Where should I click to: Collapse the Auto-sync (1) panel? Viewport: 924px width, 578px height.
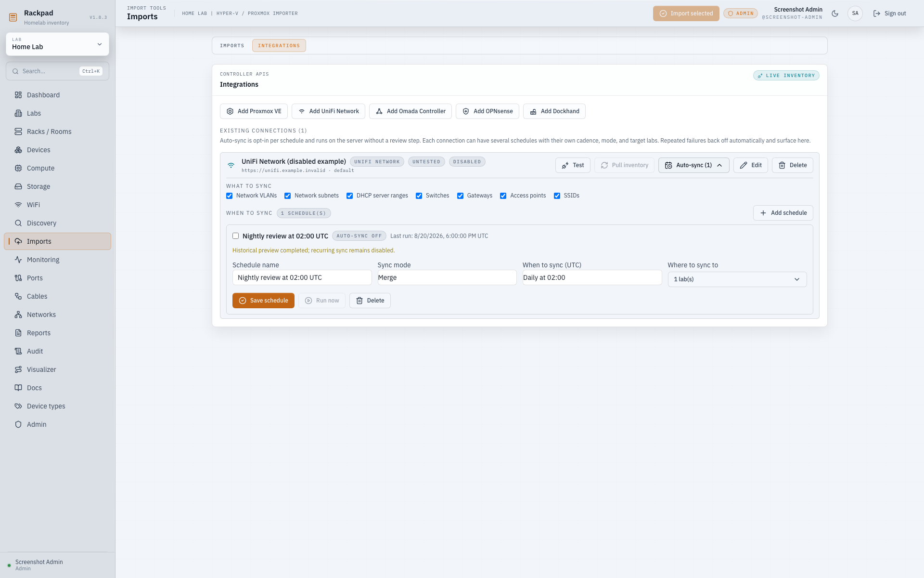coord(693,165)
